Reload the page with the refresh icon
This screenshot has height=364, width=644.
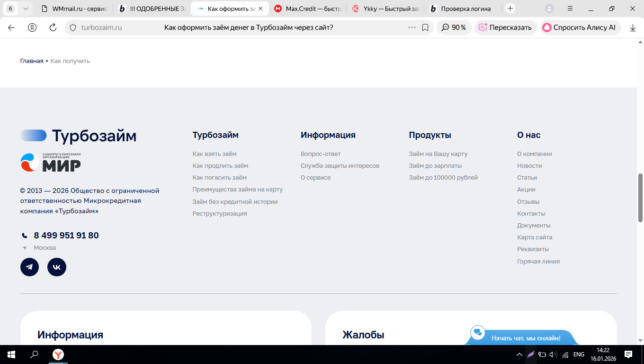coord(53,27)
